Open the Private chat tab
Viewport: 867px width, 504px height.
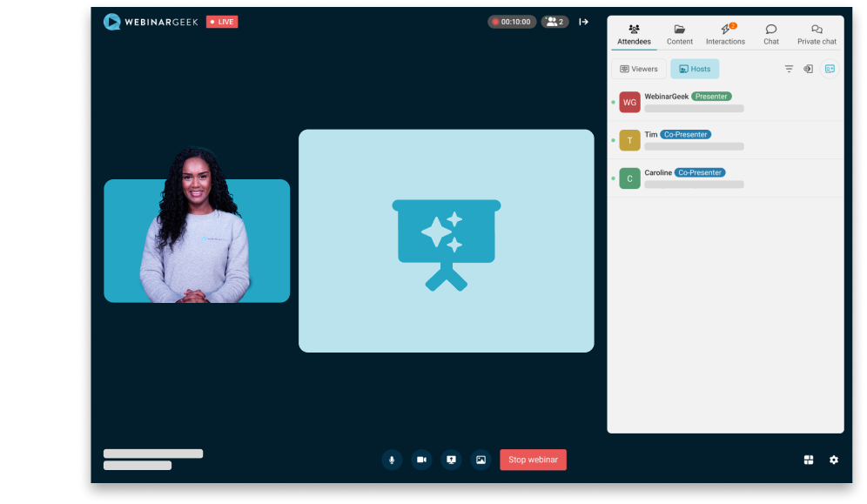click(817, 34)
